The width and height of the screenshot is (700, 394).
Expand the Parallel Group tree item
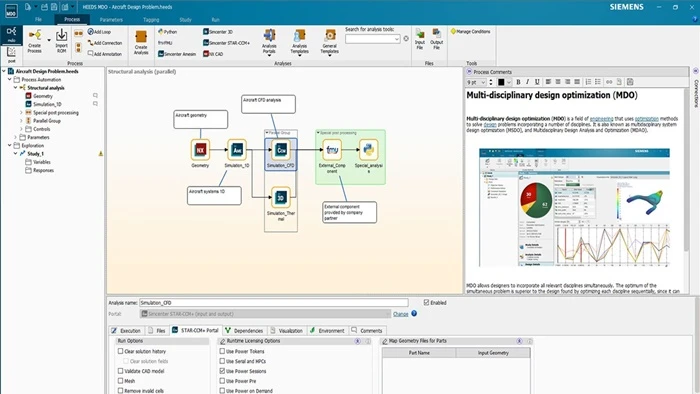[x=21, y=121]
